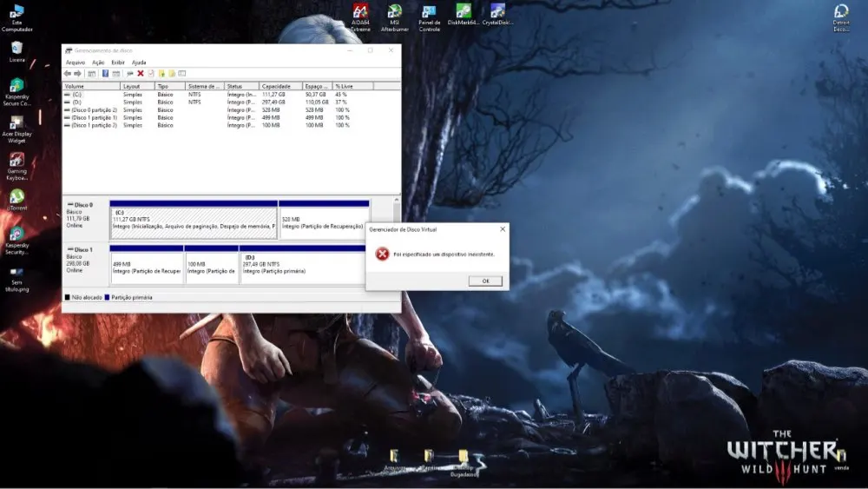This screenshot has height=489, width=868.
Task: Select the CrystalDisk desktop icon
Action: [x=497, y=15]
